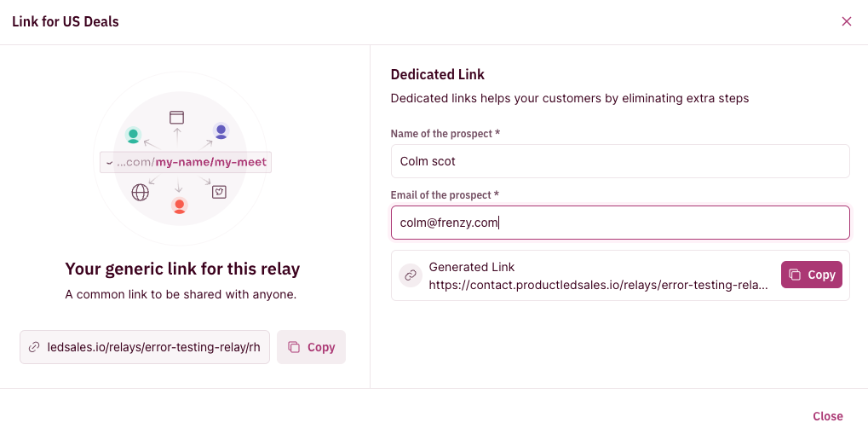Focus the Name of the prospect field

pyautogui.click(x=620, y=161)
